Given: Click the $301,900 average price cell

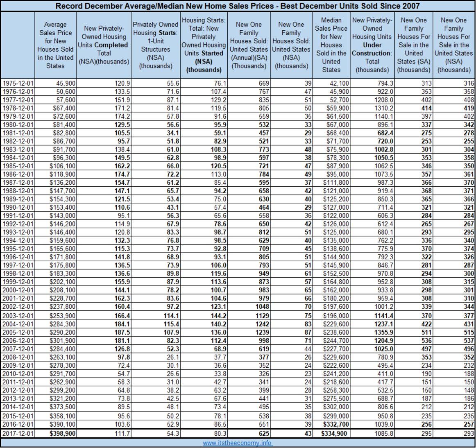Looking at the screenshot, I should 56,341.
